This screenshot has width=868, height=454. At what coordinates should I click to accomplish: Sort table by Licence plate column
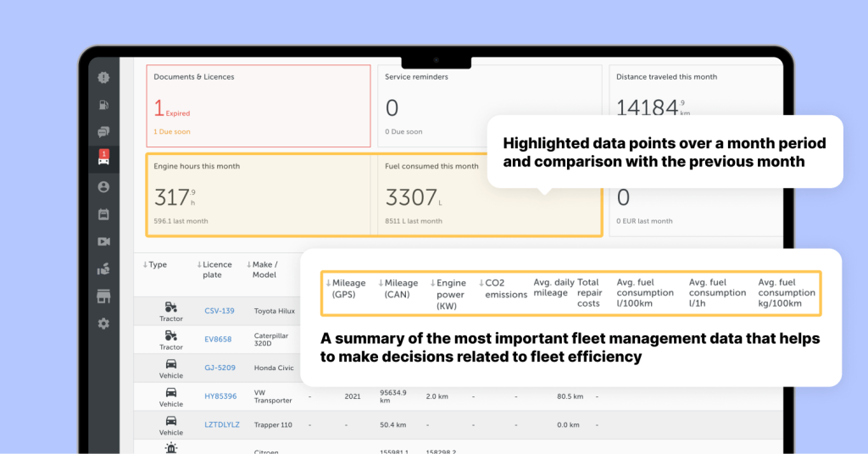[x=217, y=269]
